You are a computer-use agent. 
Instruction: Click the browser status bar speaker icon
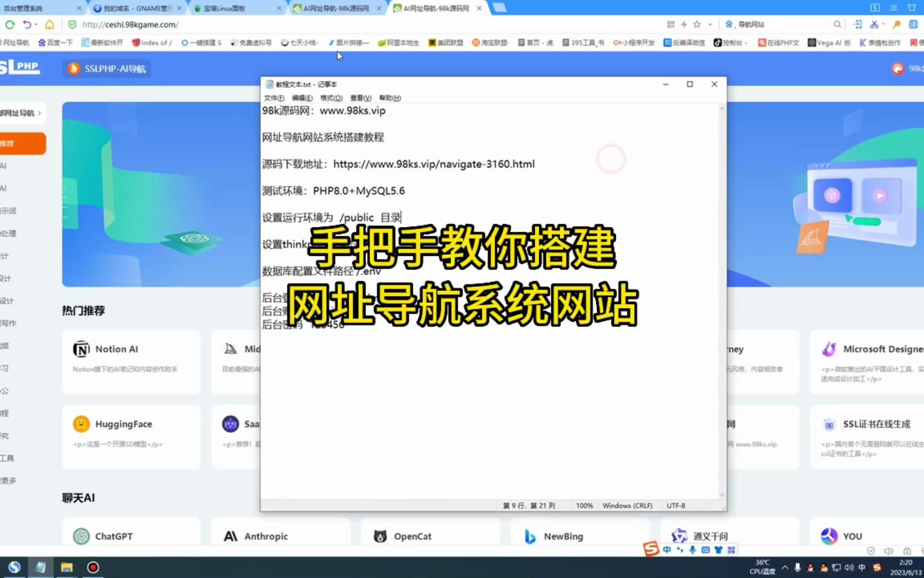[x=889, y=551]
